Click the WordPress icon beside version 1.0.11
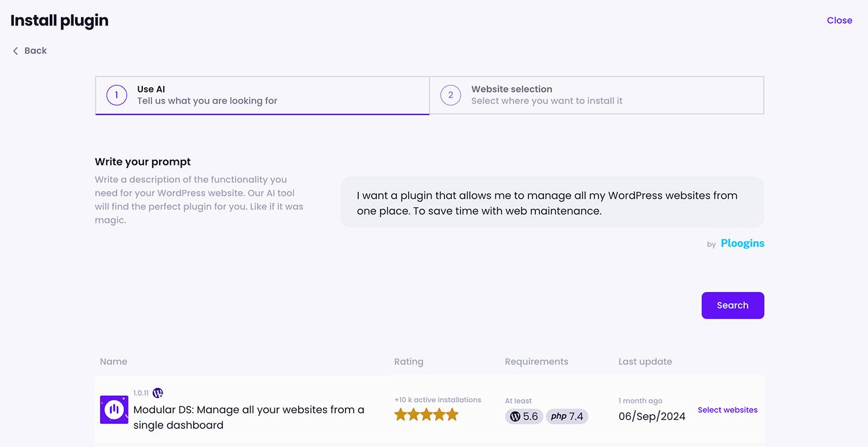 [x=157, y=393]
